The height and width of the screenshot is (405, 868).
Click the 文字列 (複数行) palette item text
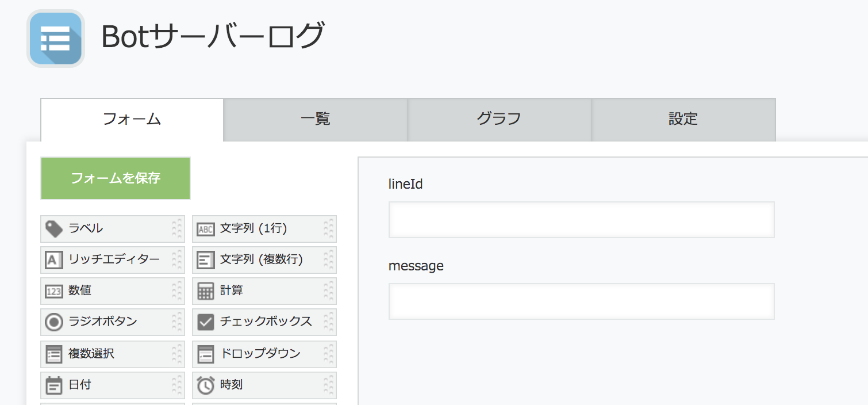tap(262, 259)
